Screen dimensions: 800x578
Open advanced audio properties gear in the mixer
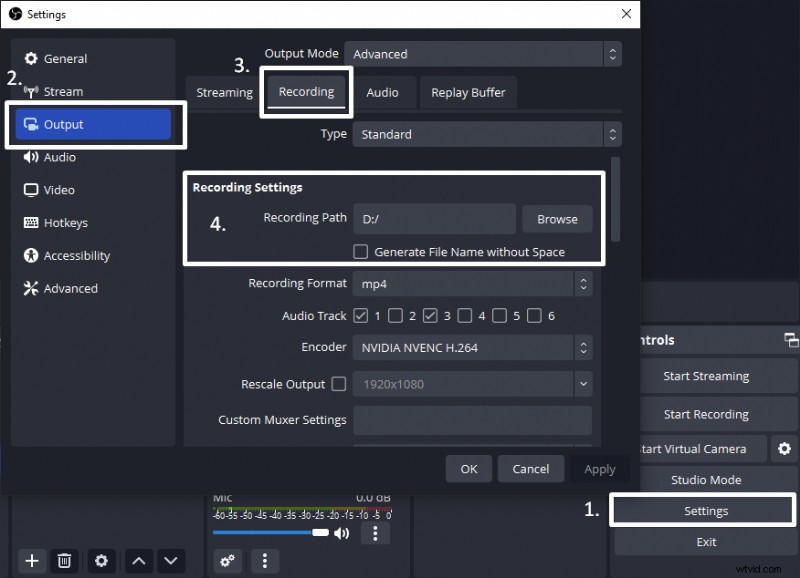pos(227,561)
